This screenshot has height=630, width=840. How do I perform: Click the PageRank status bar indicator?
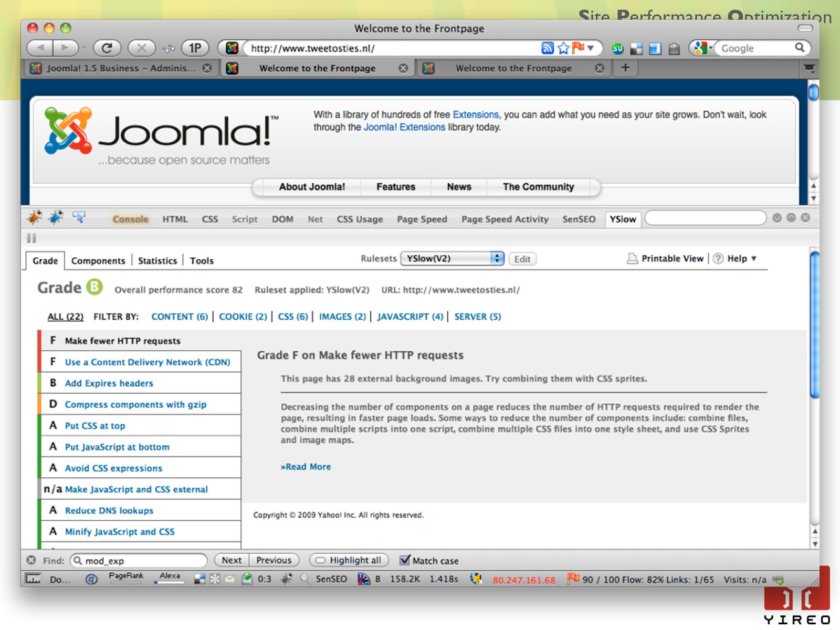[x=126, y=578]
